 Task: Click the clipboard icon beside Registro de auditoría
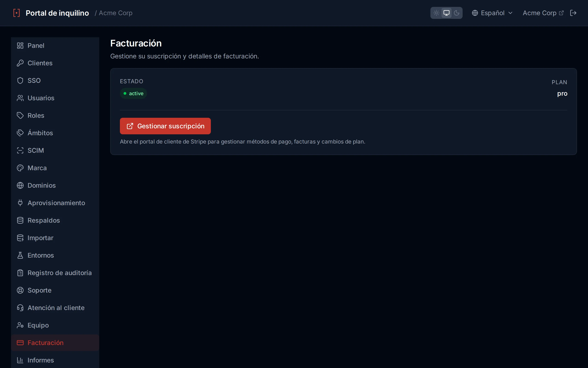pyautogui.click(x=20, y=273)
